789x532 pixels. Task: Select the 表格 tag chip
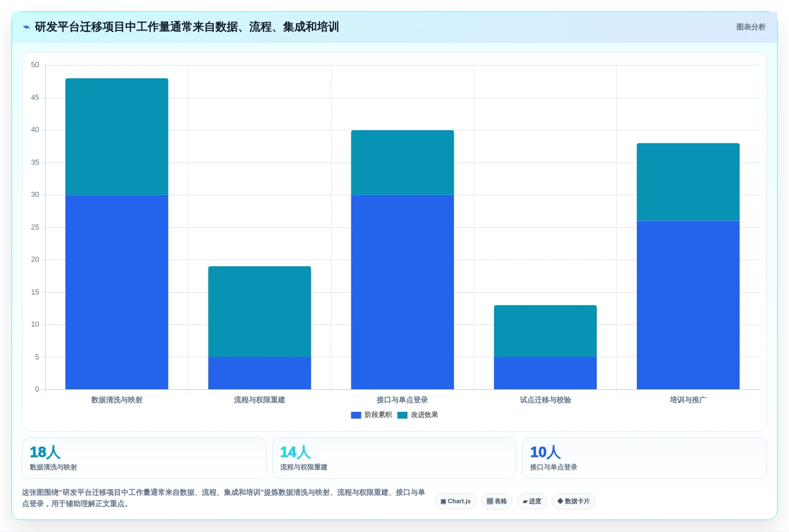[496, 501]
